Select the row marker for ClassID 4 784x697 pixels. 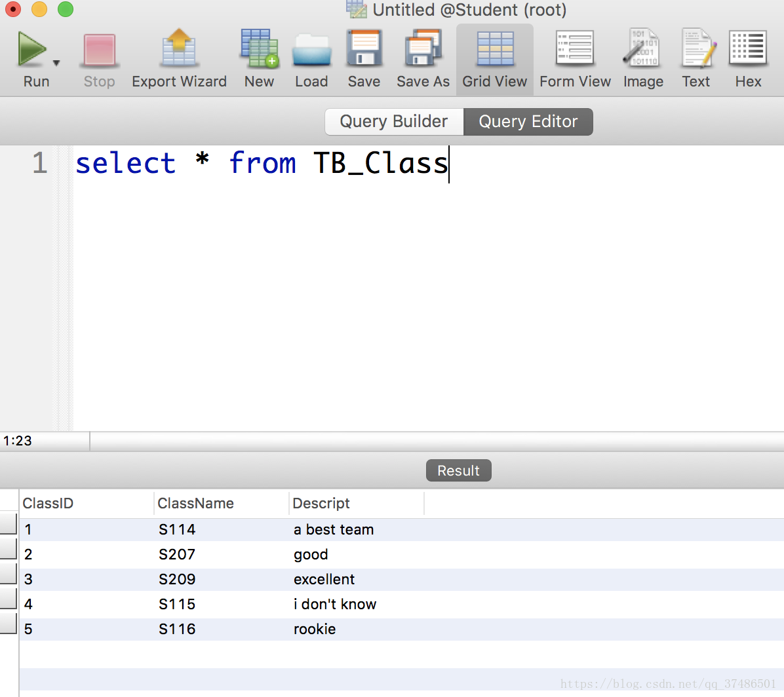[x=9, y=598]
